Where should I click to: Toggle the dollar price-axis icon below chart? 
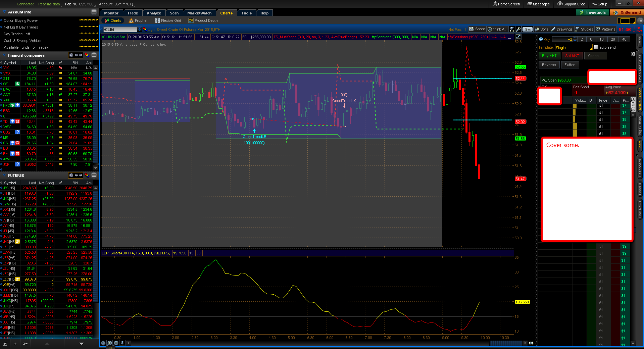coord(122,343)
